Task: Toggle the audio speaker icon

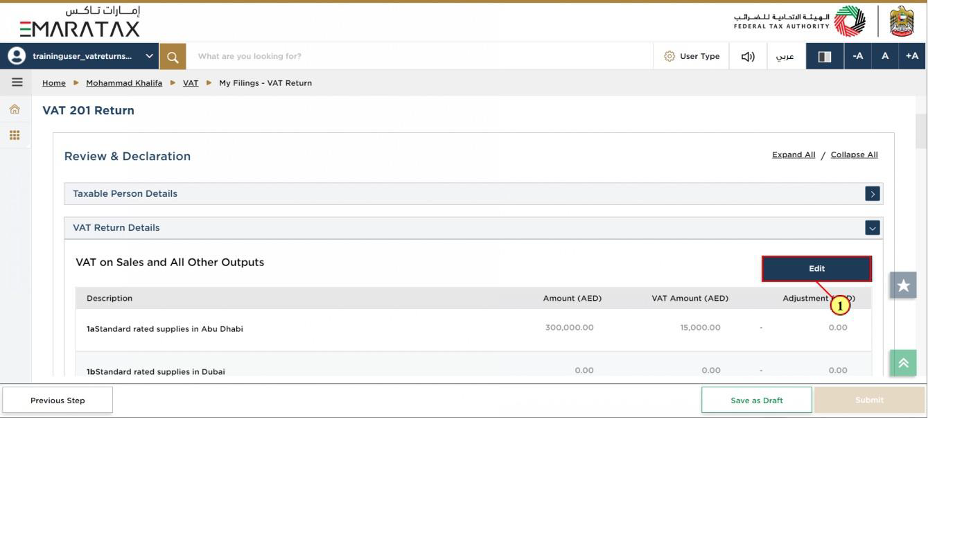Action: click(x=748, y=56)
